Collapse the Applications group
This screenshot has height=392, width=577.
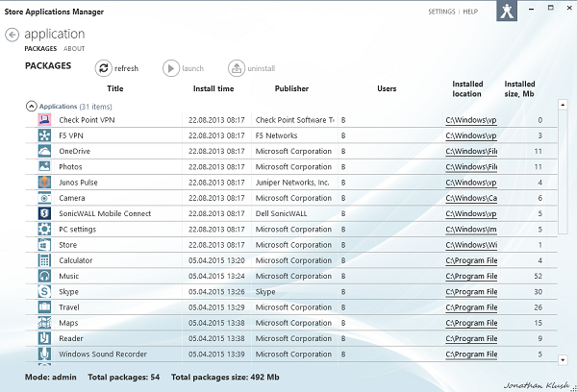(x=32, y=107)
